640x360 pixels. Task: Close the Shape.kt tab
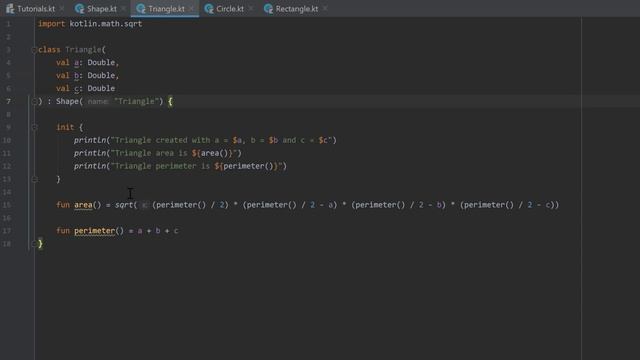[123, 9]
